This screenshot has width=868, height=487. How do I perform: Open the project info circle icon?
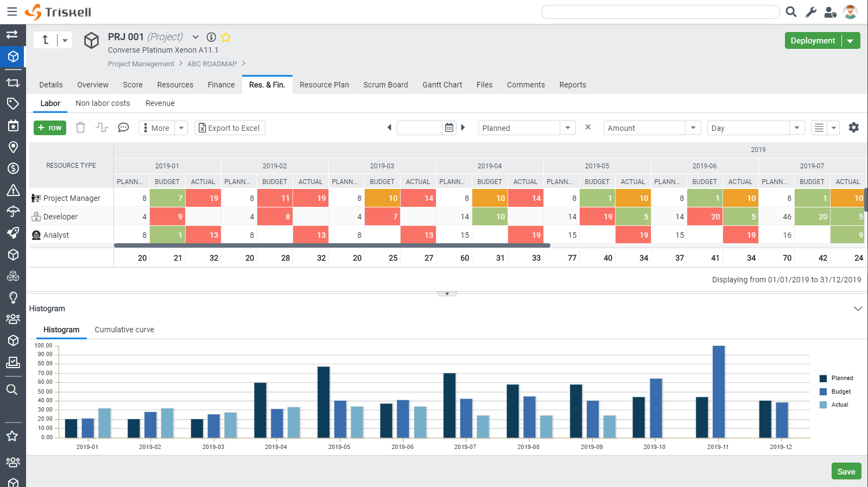coord(211,37)
